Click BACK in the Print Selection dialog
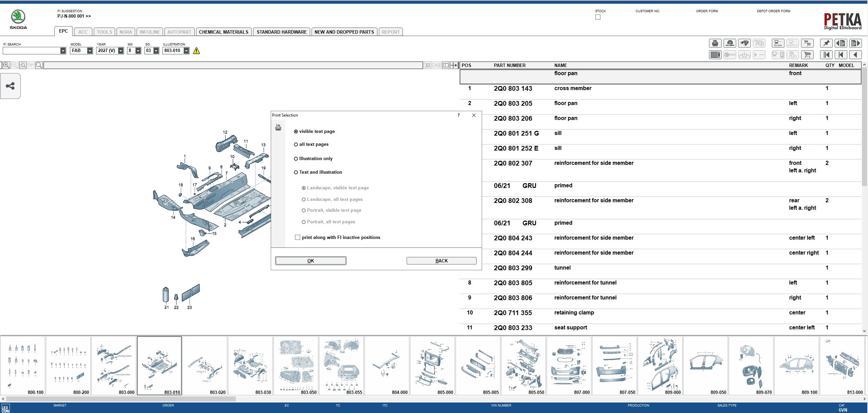This screenshot has height=413, width=868. coord(441,261)
